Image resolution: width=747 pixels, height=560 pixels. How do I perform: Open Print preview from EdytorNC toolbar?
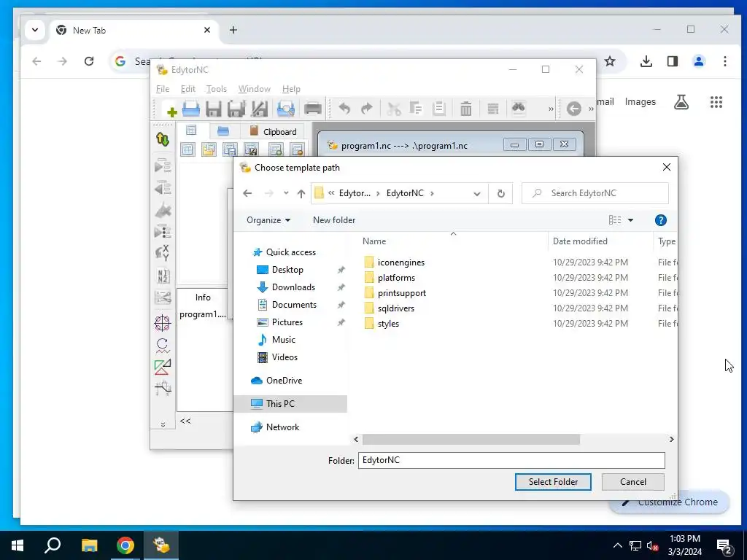[286, 109]
